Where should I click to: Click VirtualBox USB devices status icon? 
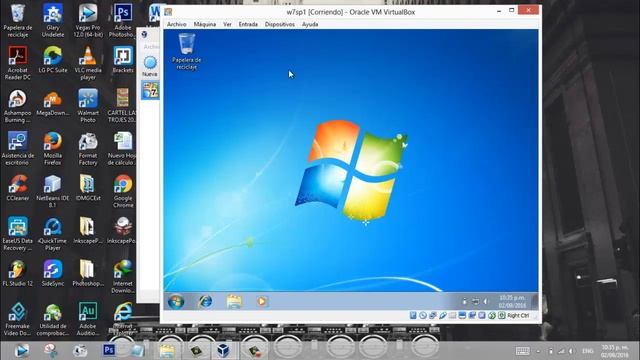click(442, 316)
